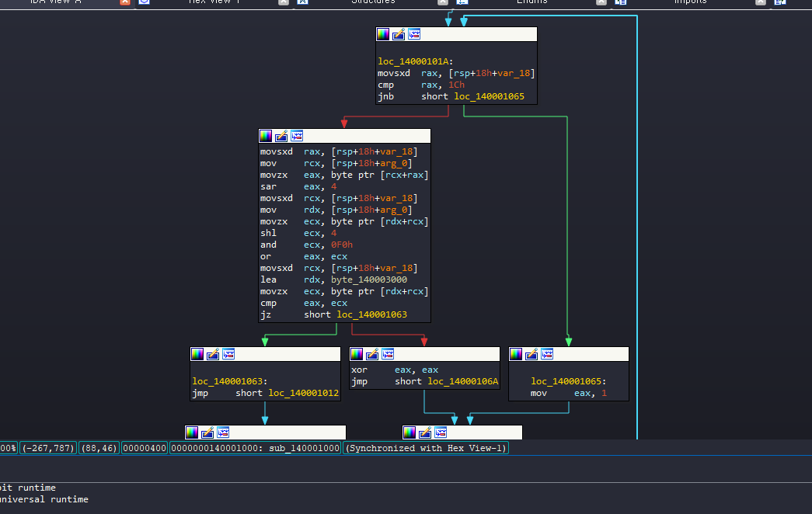Image resolution: width=812 pixels, height=514 pixels.
Task: Click third title icon on loc_140001063 block
Action: click(228, 354)
